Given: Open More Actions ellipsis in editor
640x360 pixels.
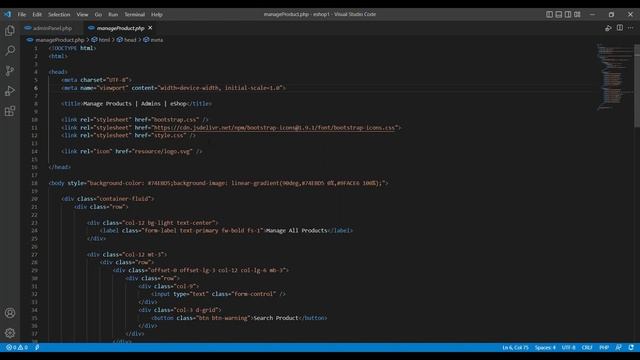Looking at the screenshot, I should click(631, 28).
